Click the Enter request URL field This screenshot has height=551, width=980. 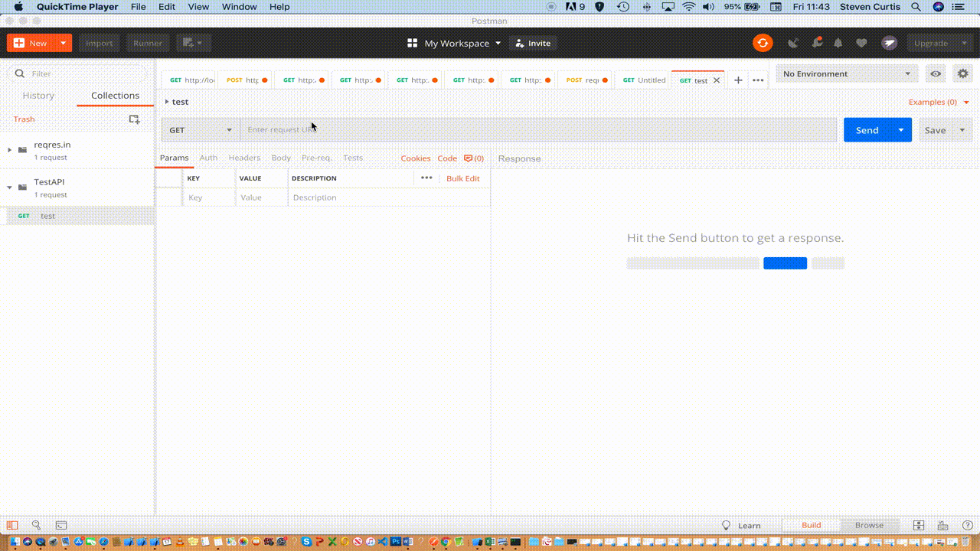click(x=538, y=130)
